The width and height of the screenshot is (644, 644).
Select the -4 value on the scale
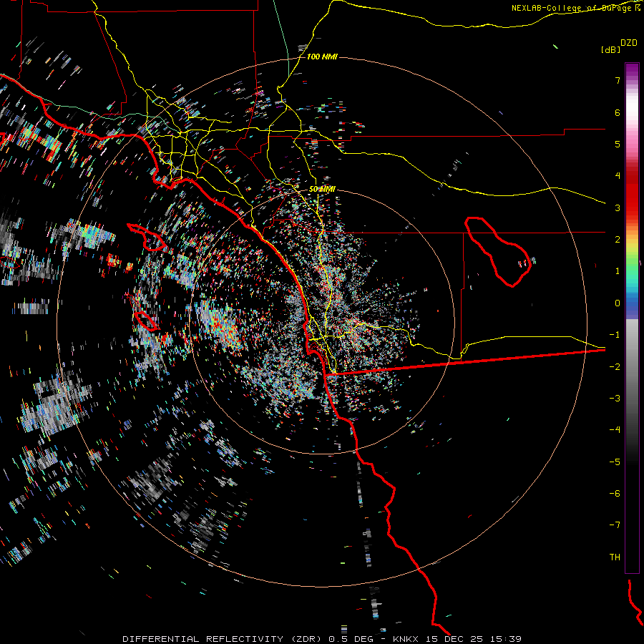(615, 430)
